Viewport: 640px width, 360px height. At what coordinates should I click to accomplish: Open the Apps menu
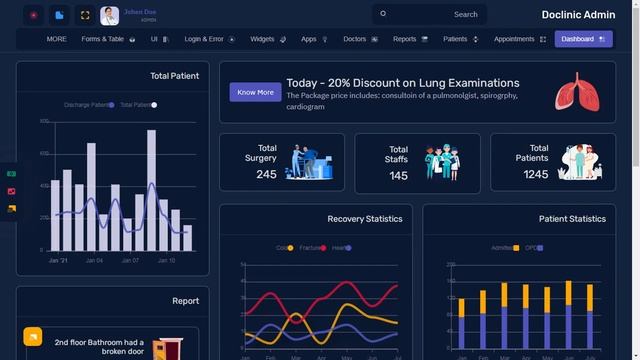[309, 39]
